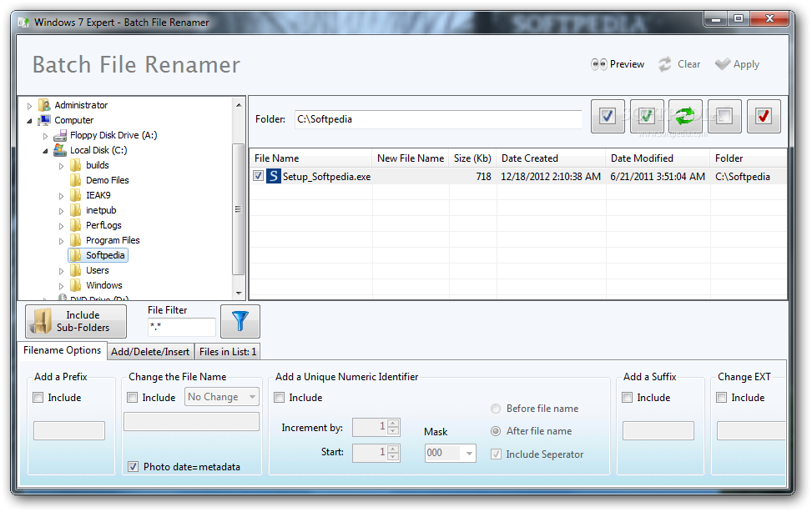This screenshot has height=512, width=812.
Task: Open the Files in List: 1 tab
Action: (228, 352)
